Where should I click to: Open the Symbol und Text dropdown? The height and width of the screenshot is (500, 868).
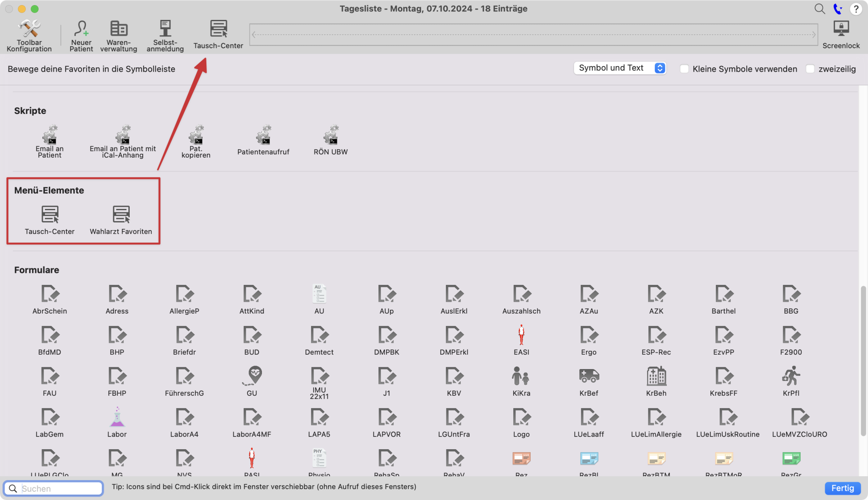point(620,68)
